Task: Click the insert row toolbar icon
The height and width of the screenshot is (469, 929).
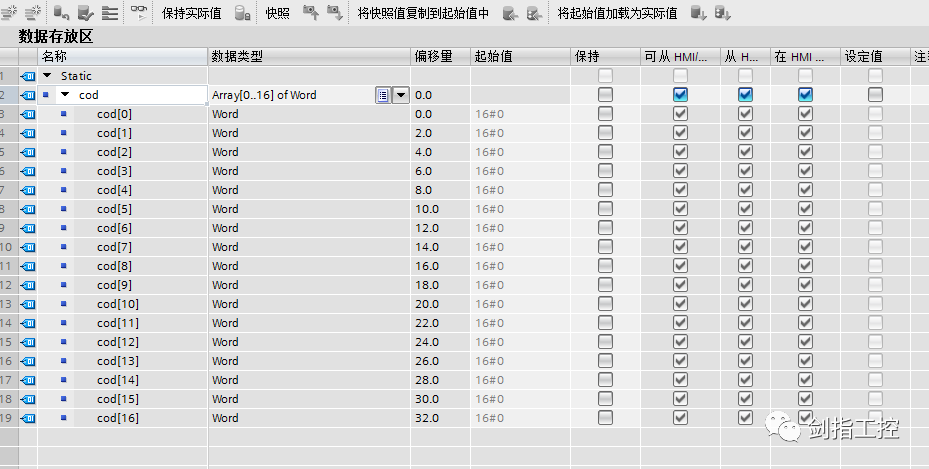Action: [9, 12]
